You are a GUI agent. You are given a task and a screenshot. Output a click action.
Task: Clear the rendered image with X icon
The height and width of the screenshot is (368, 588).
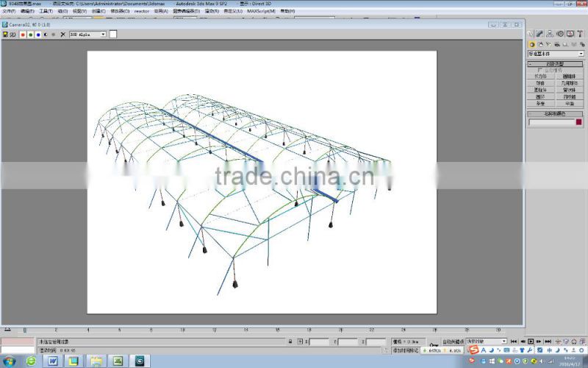point(62,34)
